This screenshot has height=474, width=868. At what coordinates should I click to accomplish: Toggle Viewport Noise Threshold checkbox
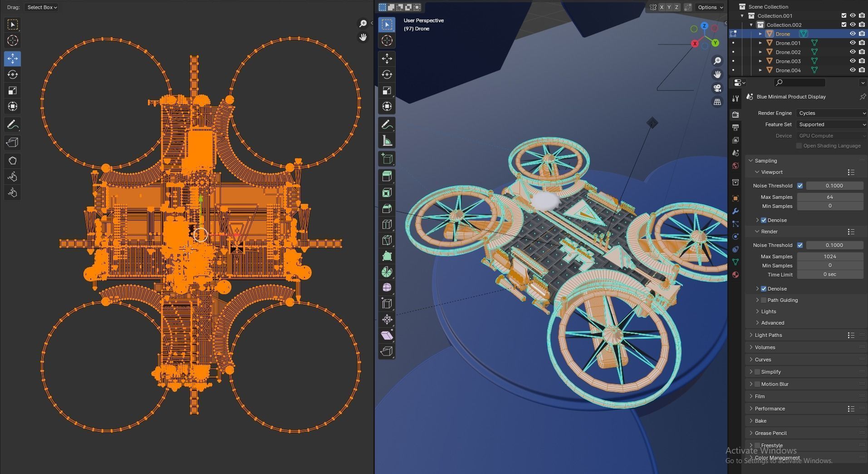coord(800,186)
